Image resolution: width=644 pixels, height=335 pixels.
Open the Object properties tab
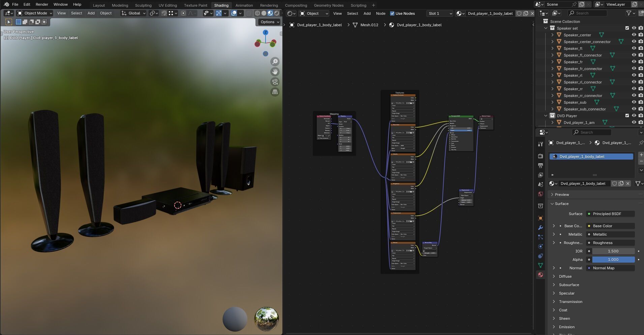click(x=541, y=218)
